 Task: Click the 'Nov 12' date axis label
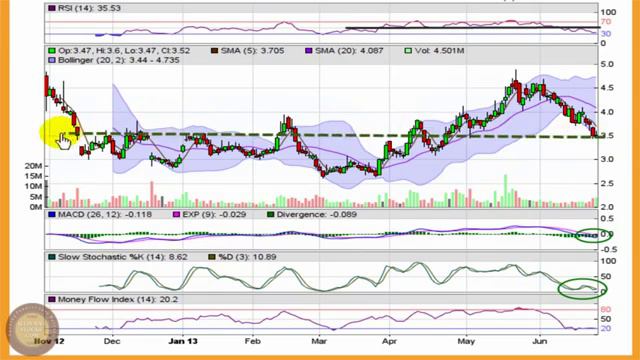pyautogui.click(x=49, y=341)
